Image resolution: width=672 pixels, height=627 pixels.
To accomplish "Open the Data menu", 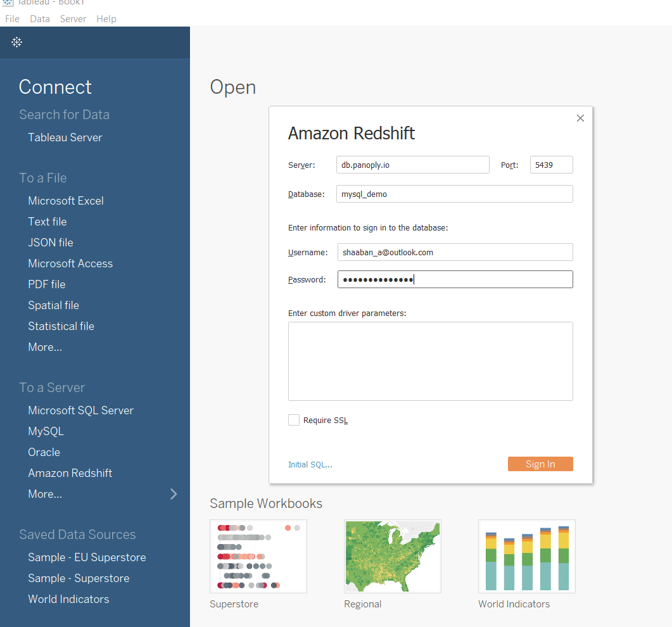I will coord(40,19).
